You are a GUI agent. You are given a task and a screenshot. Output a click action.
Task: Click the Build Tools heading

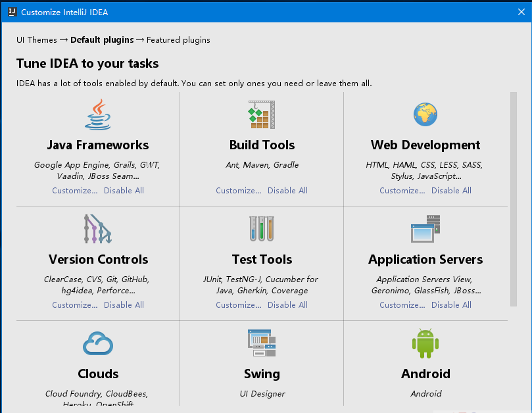pos(262,145)
